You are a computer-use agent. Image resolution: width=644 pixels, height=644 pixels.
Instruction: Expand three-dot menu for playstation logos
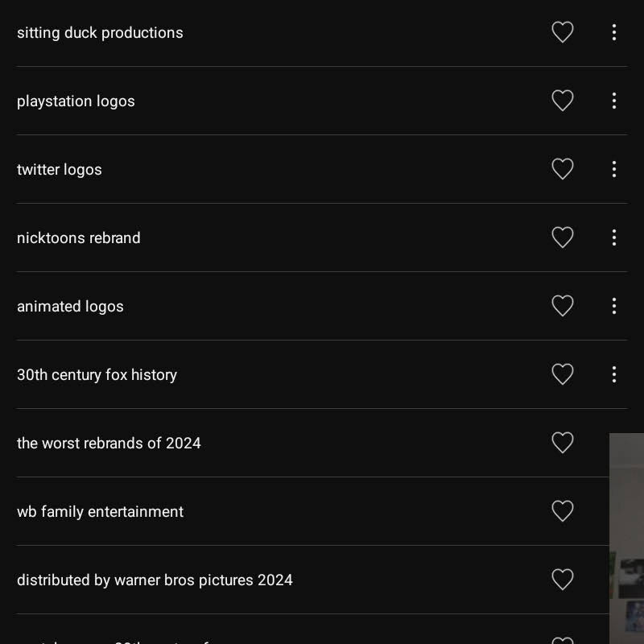(x=614, y=101)
